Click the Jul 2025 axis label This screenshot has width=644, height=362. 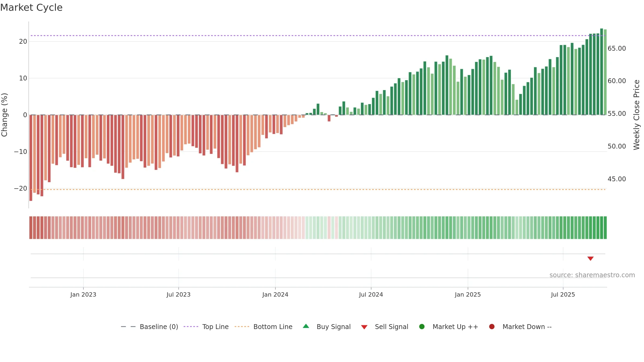[563, 295]
